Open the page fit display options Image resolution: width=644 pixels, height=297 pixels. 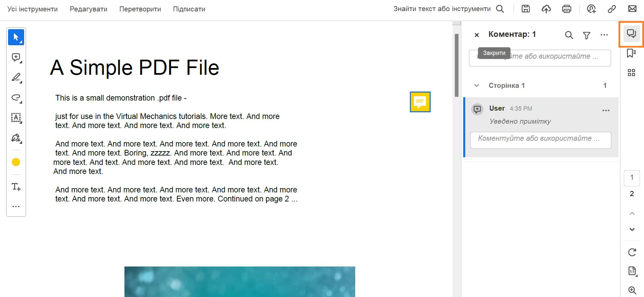coord(632,271)
